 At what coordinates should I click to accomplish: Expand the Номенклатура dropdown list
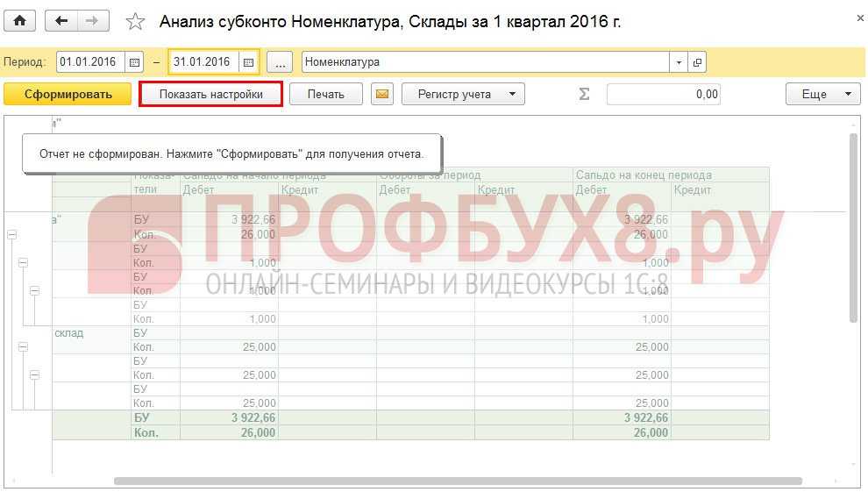click(x=679, y=62)
